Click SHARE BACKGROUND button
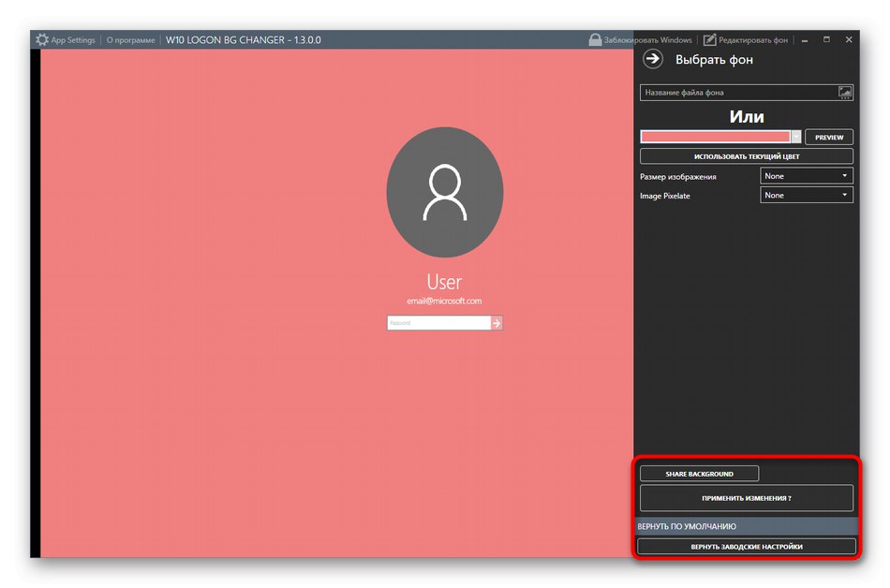 pos(699,474)
